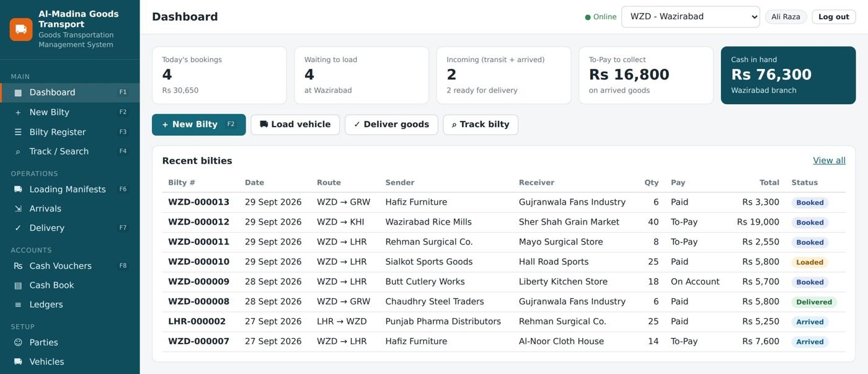Click the teal New Bilty button

click(199, 125)
